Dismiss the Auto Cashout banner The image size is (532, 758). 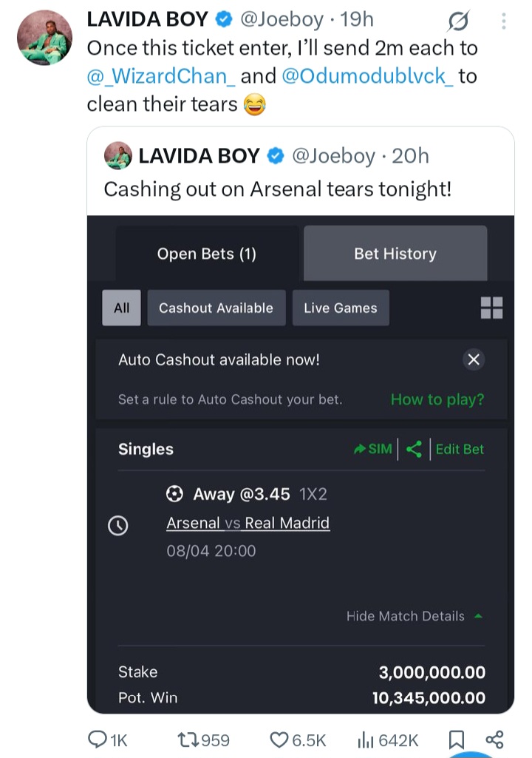click(x=474, y=359)
